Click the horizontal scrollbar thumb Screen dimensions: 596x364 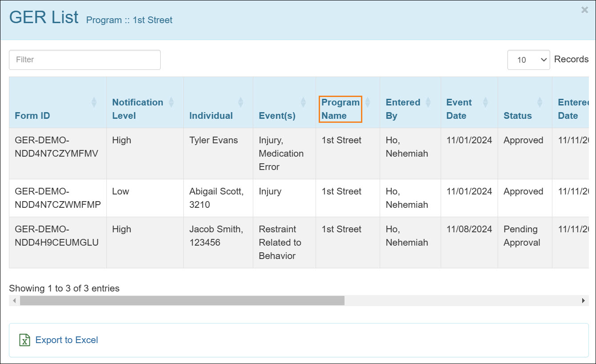[x=182, y=301]
